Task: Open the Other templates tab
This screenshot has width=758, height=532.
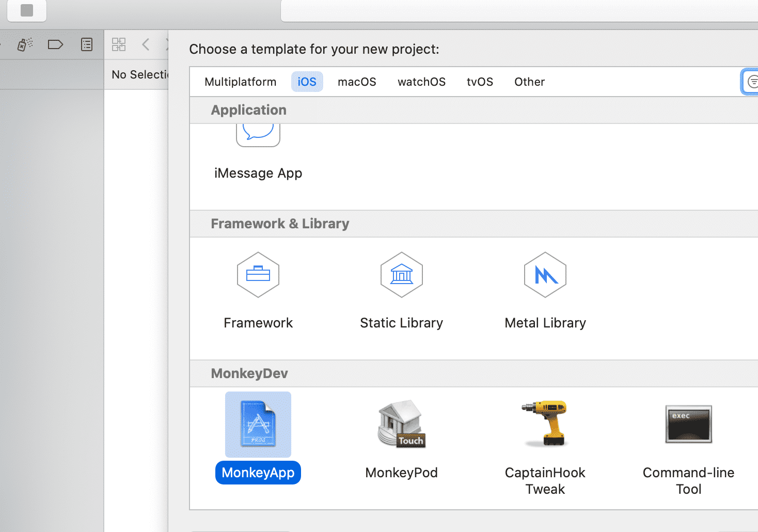Action: click(529, 82)
